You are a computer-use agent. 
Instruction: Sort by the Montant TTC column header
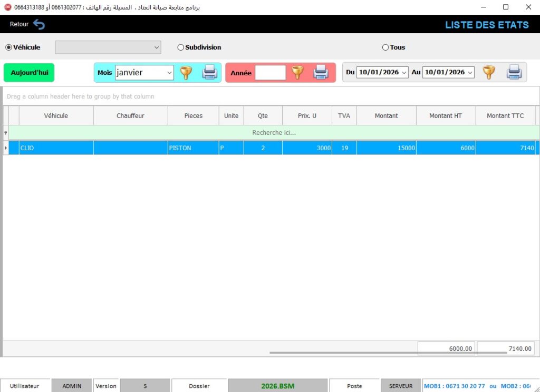click(x=505, y=116)
